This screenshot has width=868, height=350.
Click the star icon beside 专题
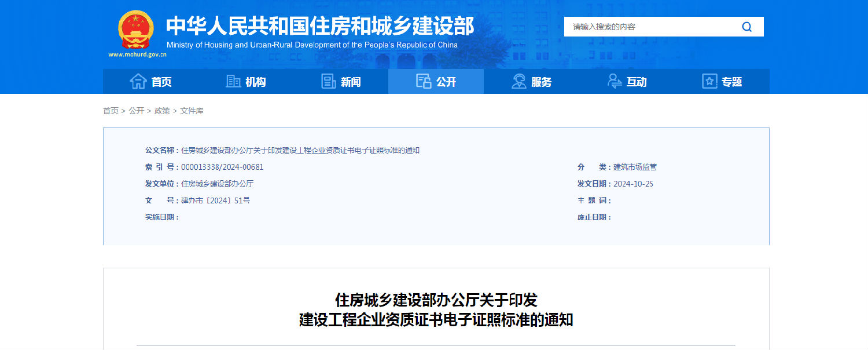[x=708, y=81]
